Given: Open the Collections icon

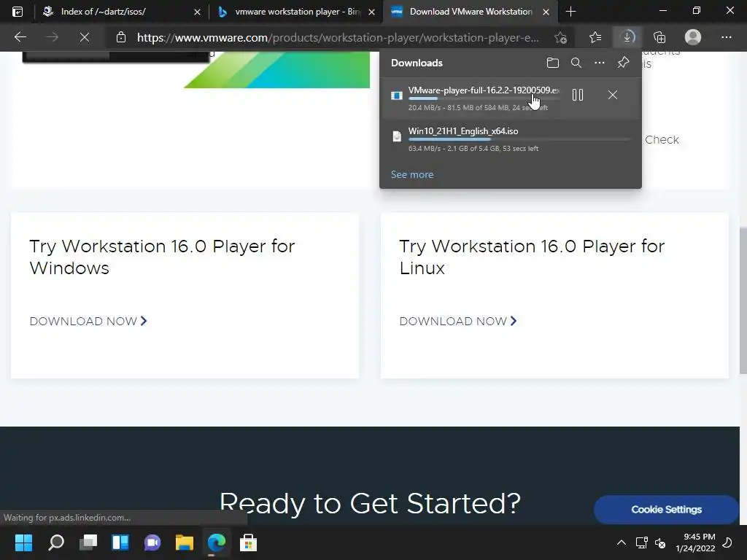Looking at the screenshot, I should coord(659,37).
